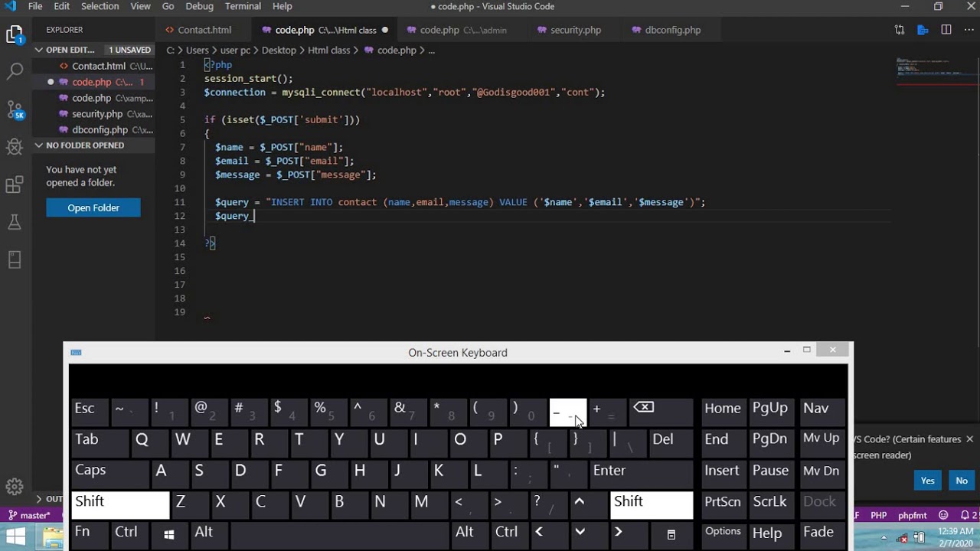This screenshot has height=551, width=980.
Task: Open the File menu
Action: (x=35, y=6)
